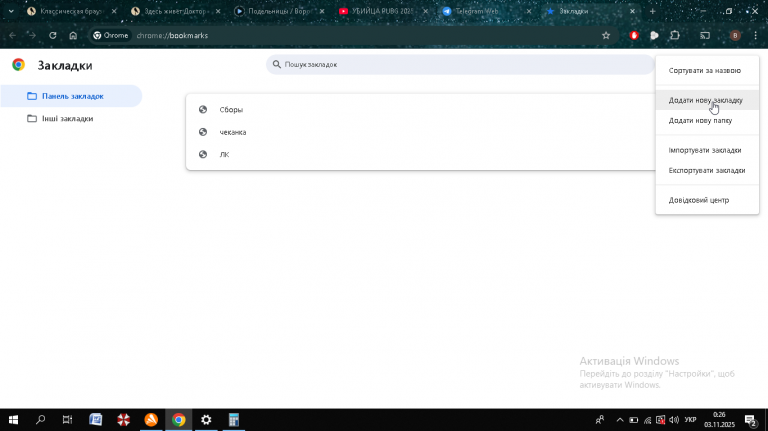Open the red Opera-style extension icon
This screenshot has height=431, width=768.
click(x=634, y=35)
